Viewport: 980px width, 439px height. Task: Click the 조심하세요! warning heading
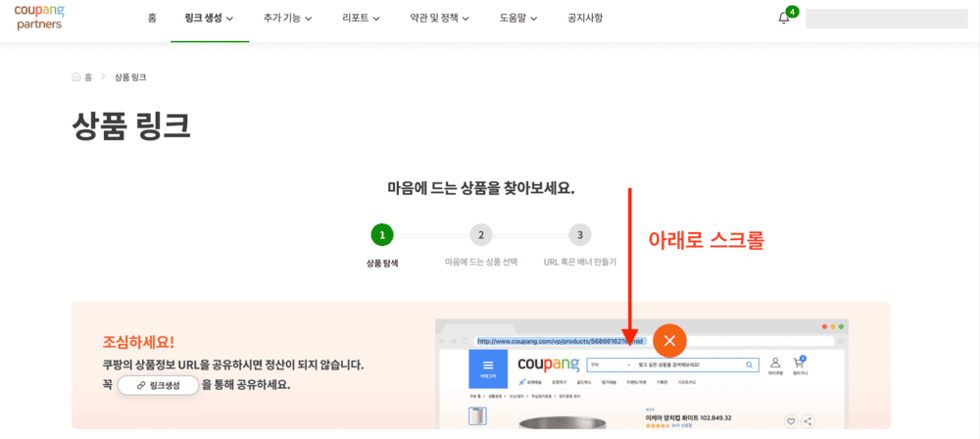coord(138,342)
